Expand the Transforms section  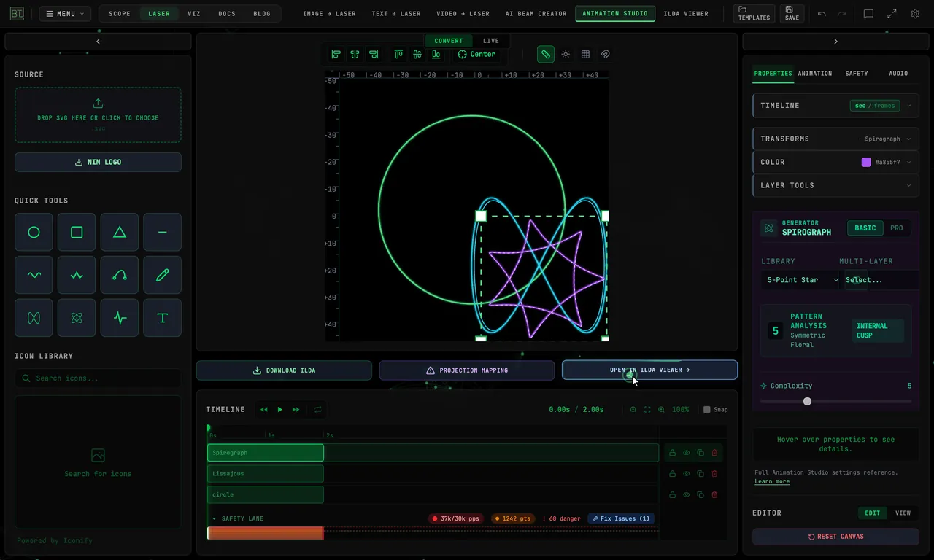(x=835, y=139)
